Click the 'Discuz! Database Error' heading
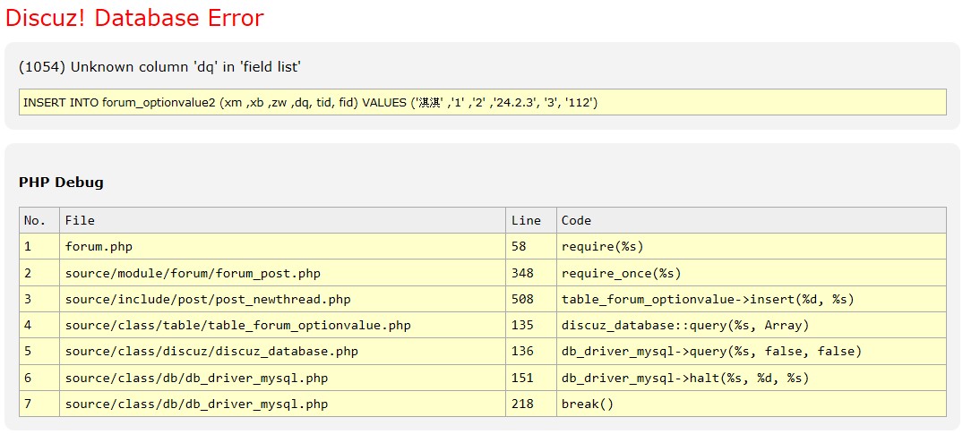This screenshot has width=980, height=434. click(x=134, y=18)
